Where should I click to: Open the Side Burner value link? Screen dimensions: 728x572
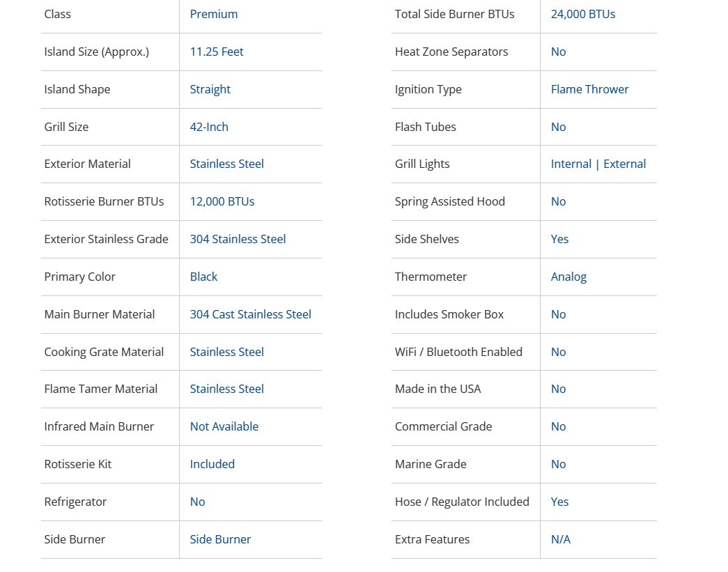click(x=220, y=539)
